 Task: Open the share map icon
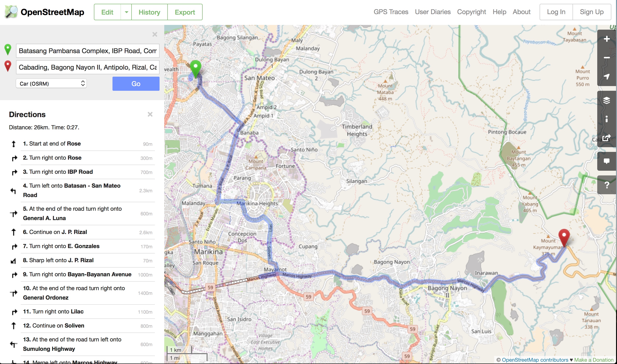[607, 137]
